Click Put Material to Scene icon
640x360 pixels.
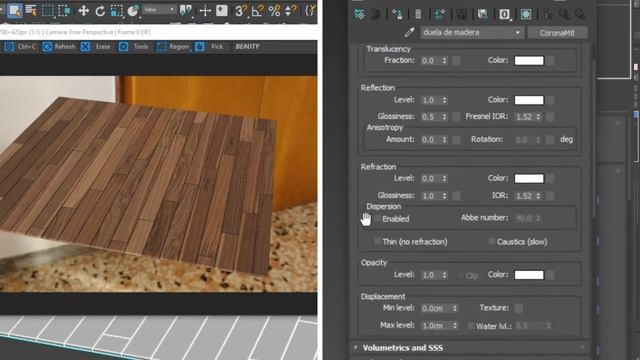375,14
